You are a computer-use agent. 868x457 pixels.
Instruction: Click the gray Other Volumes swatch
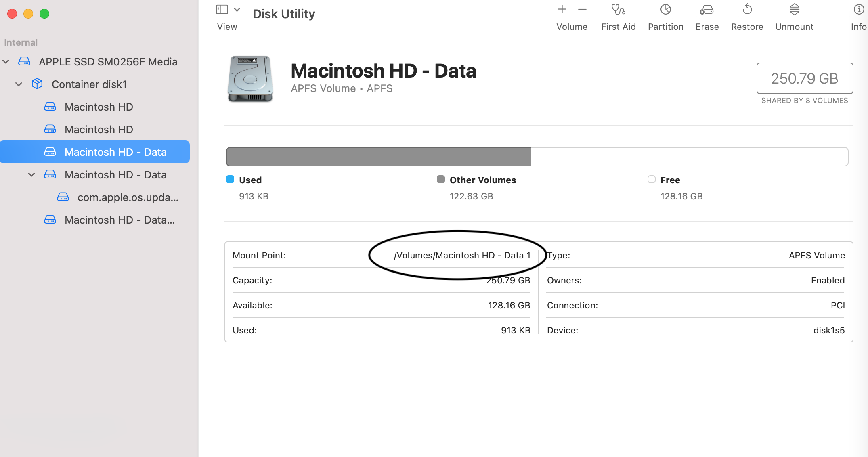tap(441, 180)
